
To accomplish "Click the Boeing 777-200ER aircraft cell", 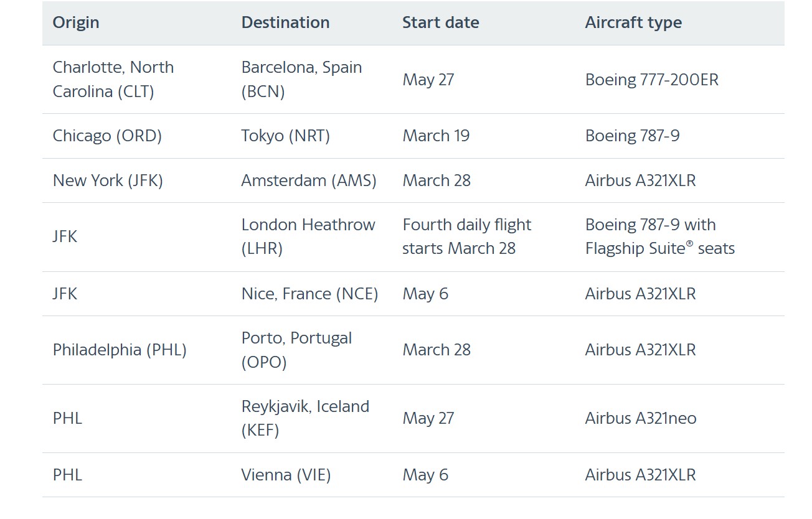I will coord(652,80).
